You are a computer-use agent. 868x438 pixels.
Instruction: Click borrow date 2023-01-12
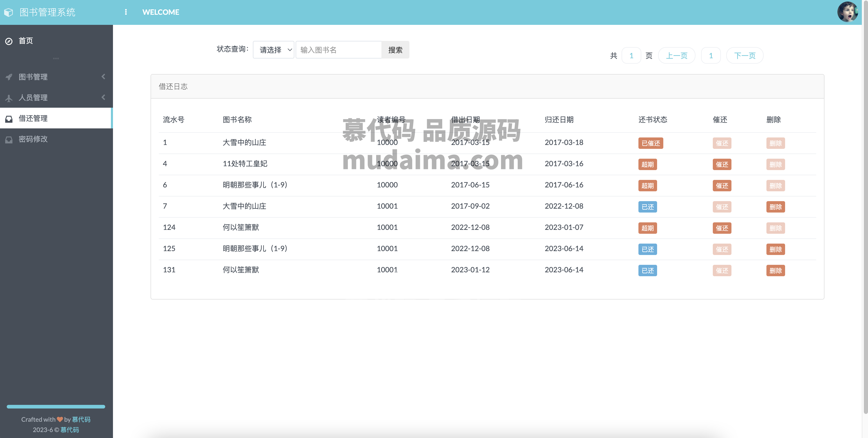tap(470, 270)
